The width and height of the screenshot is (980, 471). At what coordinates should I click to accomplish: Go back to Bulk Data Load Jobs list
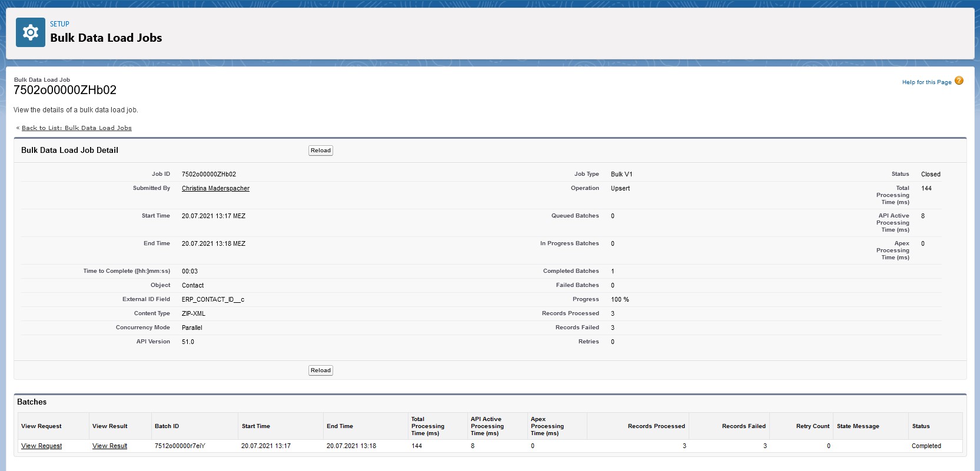tap(77, 128)
